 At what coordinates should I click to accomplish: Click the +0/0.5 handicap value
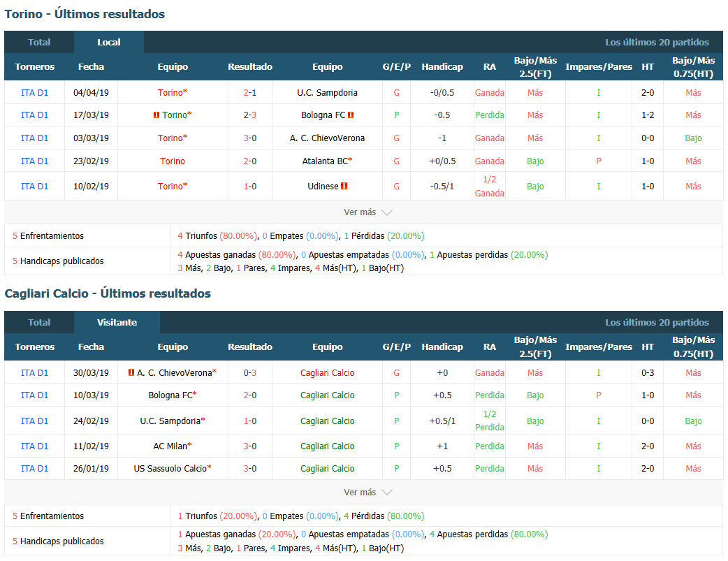pyautogui.click(x=442, y=161)
